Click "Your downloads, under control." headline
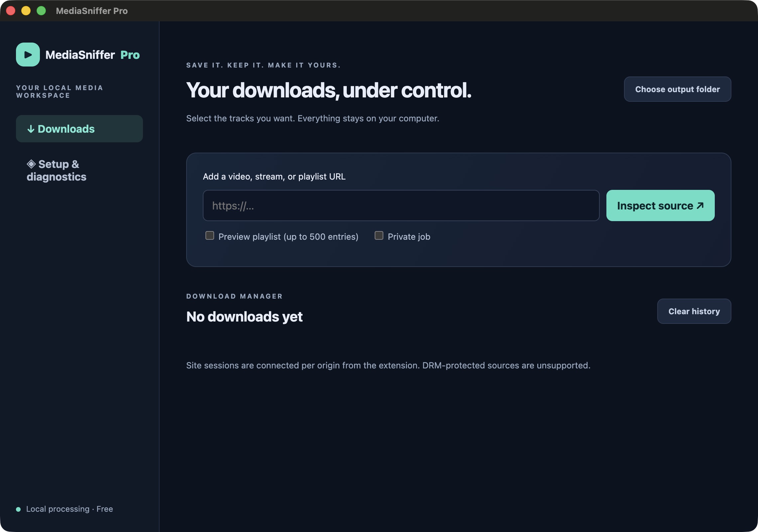 [x=329, y=90]
